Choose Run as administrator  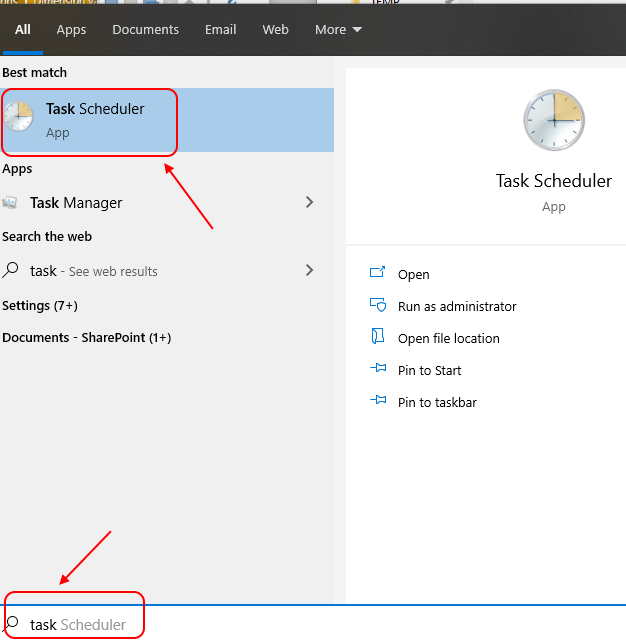[457, 307]
